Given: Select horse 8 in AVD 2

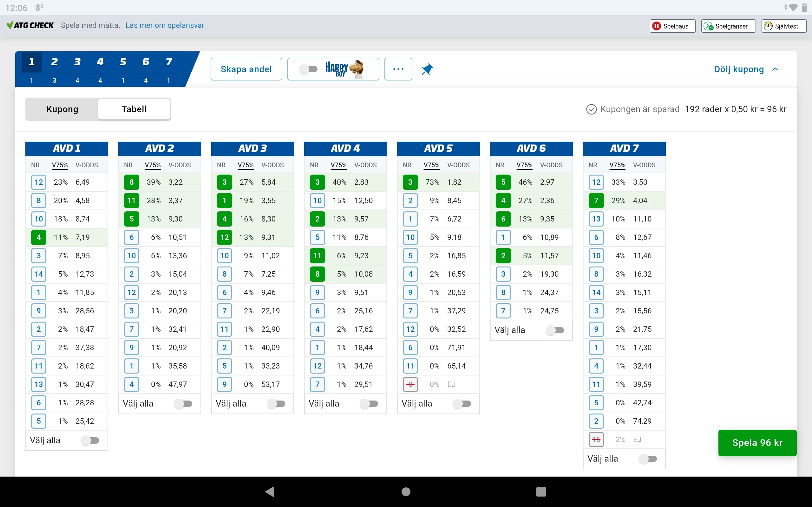Looking at the screenshot, I should (131, 182).
